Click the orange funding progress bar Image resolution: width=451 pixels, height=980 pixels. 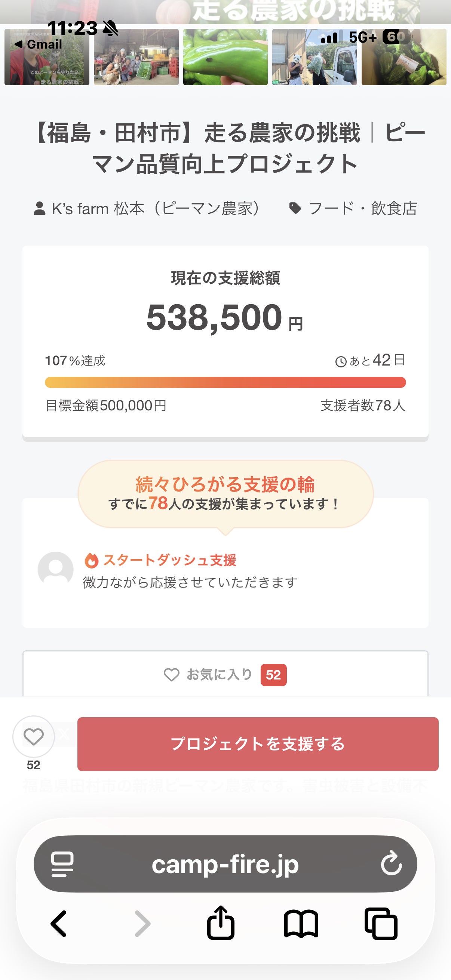click(x=225, y=382)
